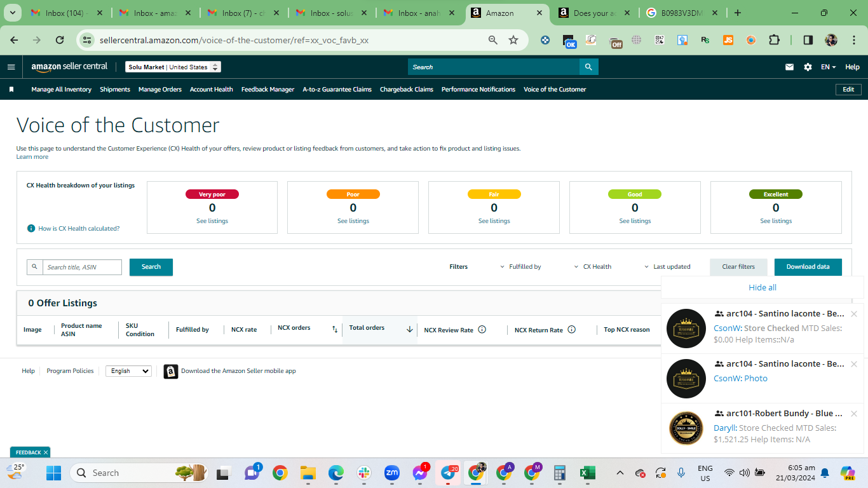The height and width of the screenshot is (488, 868).
Task: Dismiss the arc104 CsonW Photo notification
Action: click(x=854, y=364)
